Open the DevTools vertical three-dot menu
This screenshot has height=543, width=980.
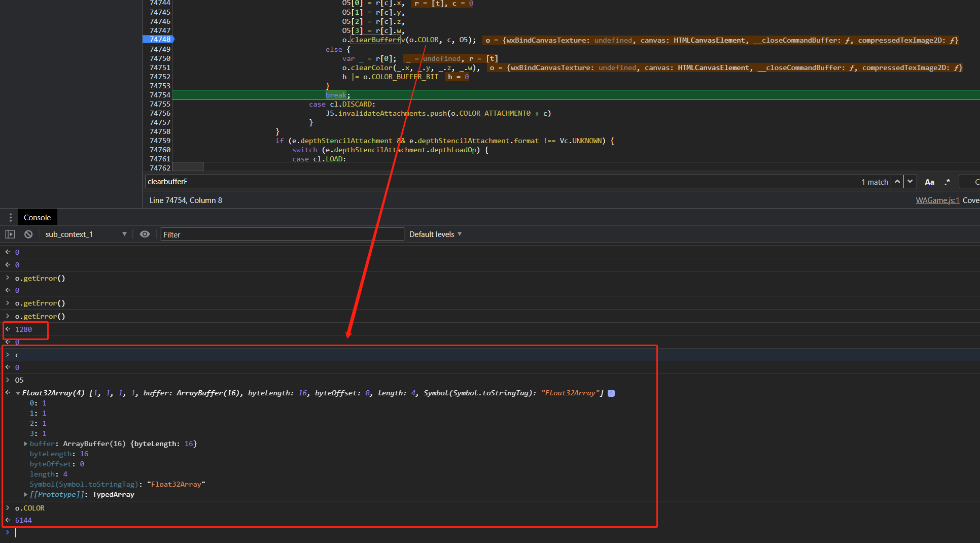10,217
